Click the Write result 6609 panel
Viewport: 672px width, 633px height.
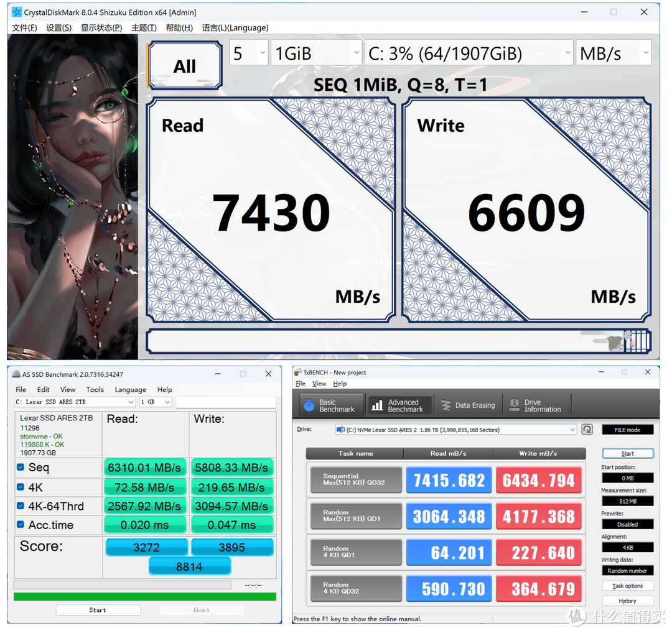point(527,210)
